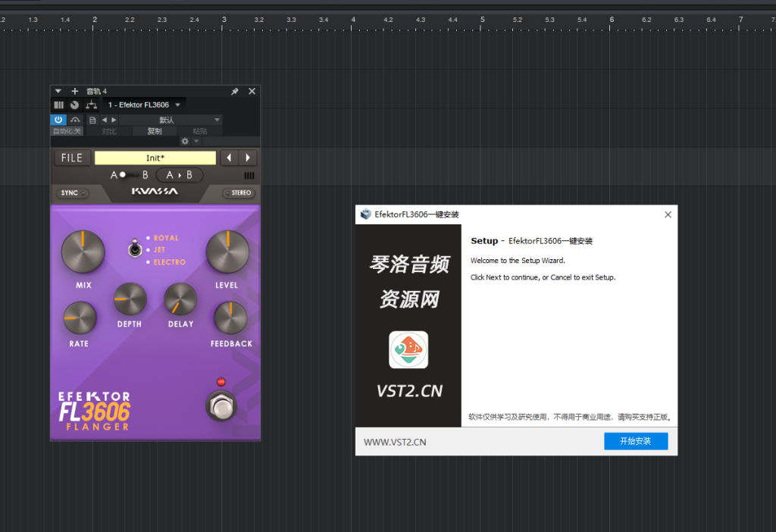Image resolution: width=776 pixels, height=532 pixels.
Task: Expand the track header dropdown arrow at top left
Action: tap(58, 91)
